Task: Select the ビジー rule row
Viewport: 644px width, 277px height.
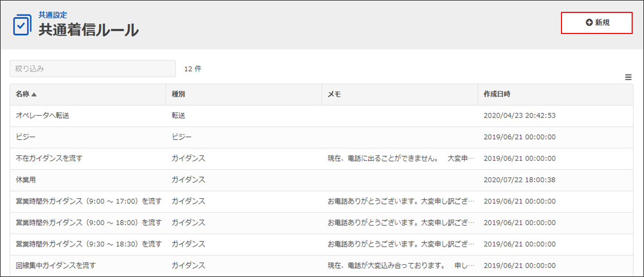Action: (x=26, y=137)
